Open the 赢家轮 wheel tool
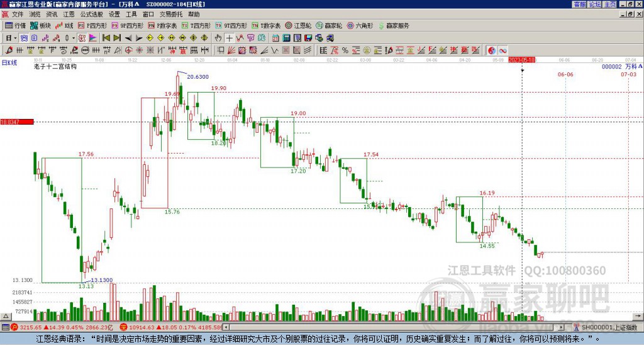The width and height of the screenshot is (644, 345). (x=329, y=25)
